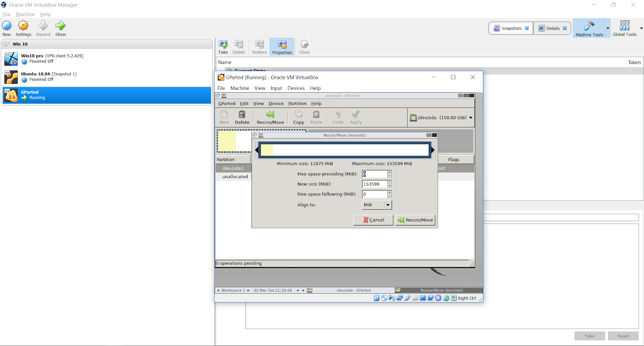Image resolution: width=644 pixels, height=346 pixels.
Task: Click GParted Paste toolbar icon
Action: [x=316, y=114]
